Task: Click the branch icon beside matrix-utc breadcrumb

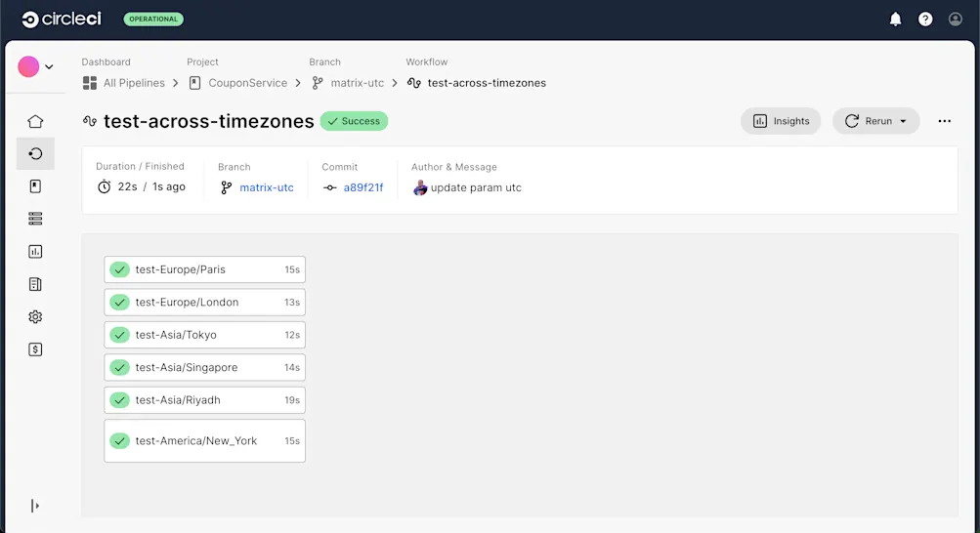Action: click(x=318, y=83)
